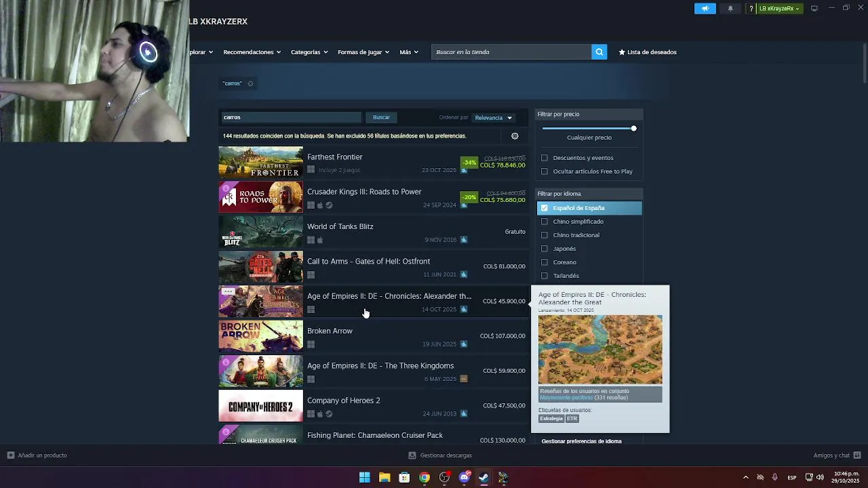This screenshot has width=868, height=488.
Task: Click the magnifier search icon in store bar
Action: tap(599, 52)
